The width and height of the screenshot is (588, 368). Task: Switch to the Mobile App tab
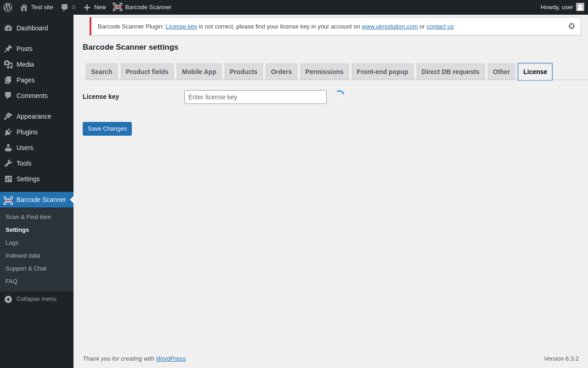coord(199,72)
